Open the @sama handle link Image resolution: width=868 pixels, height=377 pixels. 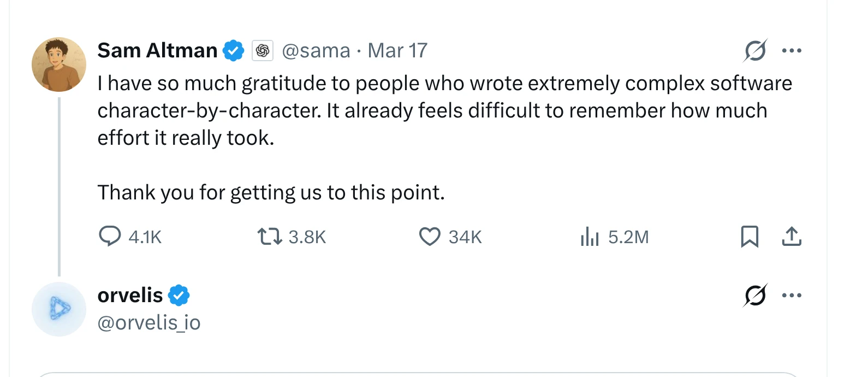pos(316,51)
